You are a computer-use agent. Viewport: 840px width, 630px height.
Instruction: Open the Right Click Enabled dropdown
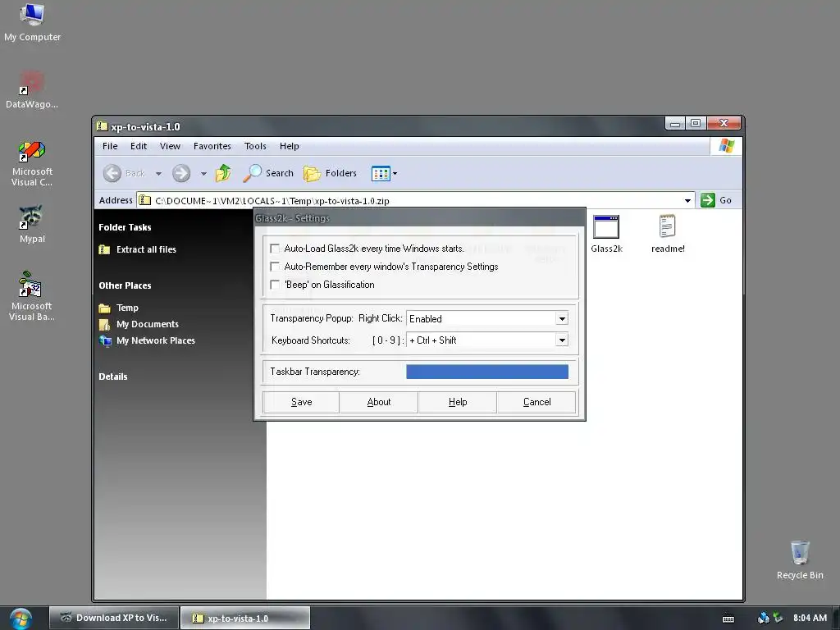pyautogui.click(x=561, y=319)
